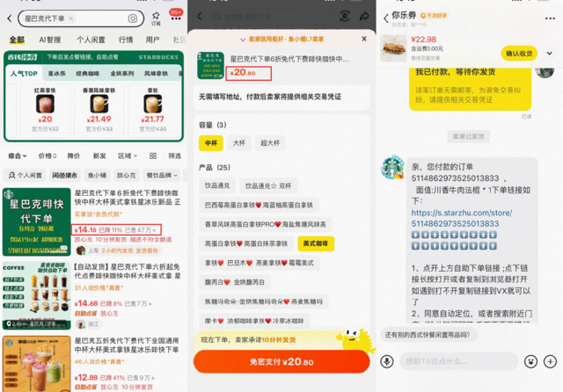Viewport: 563px width, 392px height.
Task: Open the 筛选 filter panel
Action: click(x=174, y=156)
